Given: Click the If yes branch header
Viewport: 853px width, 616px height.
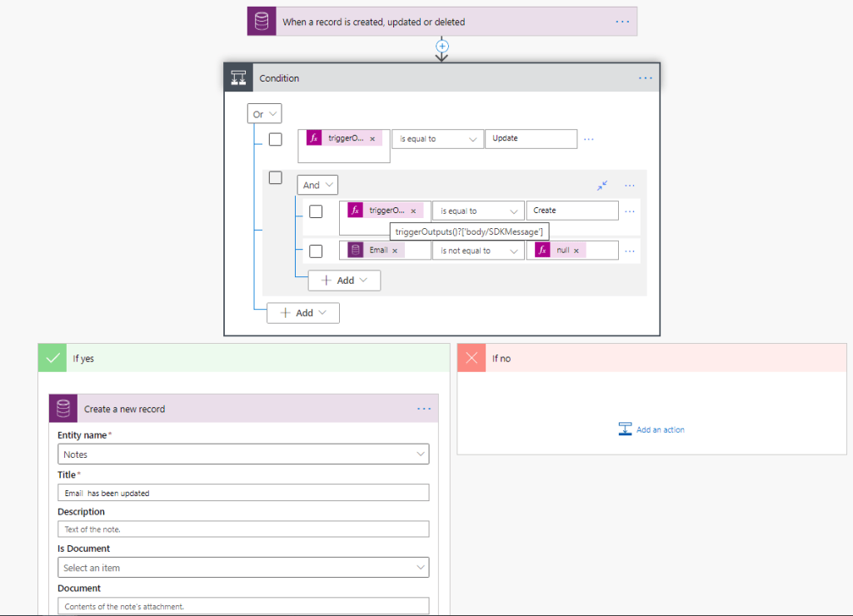Looking at the screenshot, I should [x=242, y=359].
